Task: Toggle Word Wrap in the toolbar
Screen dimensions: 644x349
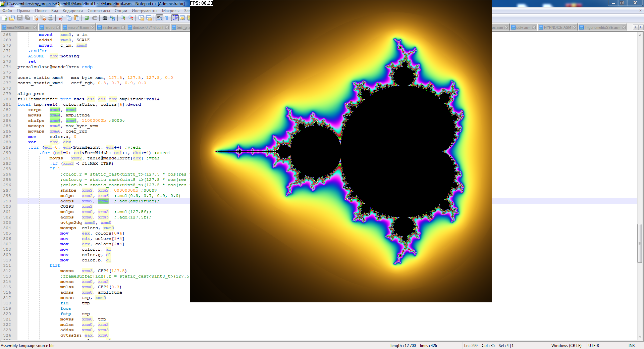Action: (159, 18)
